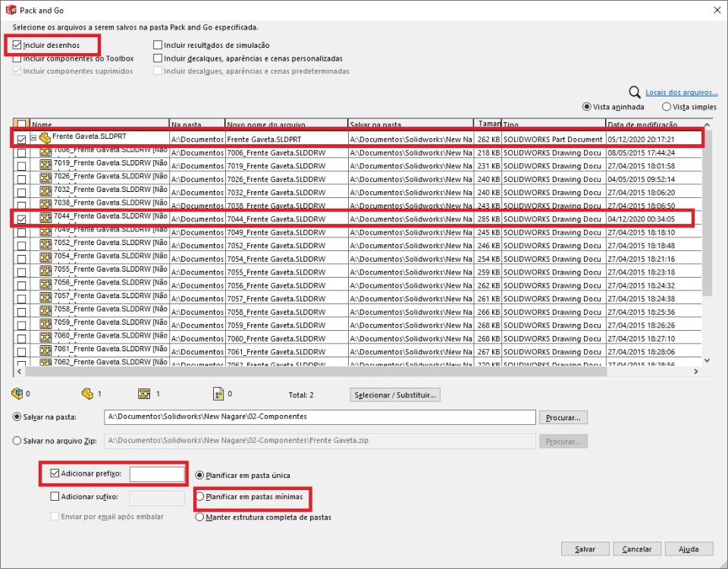Image resolution: width=728 pixels, height=569 pixels.
Task: Click the drawing icon of 7061_Frente Gaveta.SLDDRW
Action: pyautogui.click(x=45, y=350)
